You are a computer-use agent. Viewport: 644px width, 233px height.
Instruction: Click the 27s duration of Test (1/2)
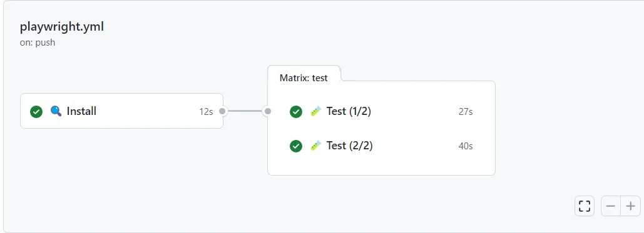click(466, 112)
